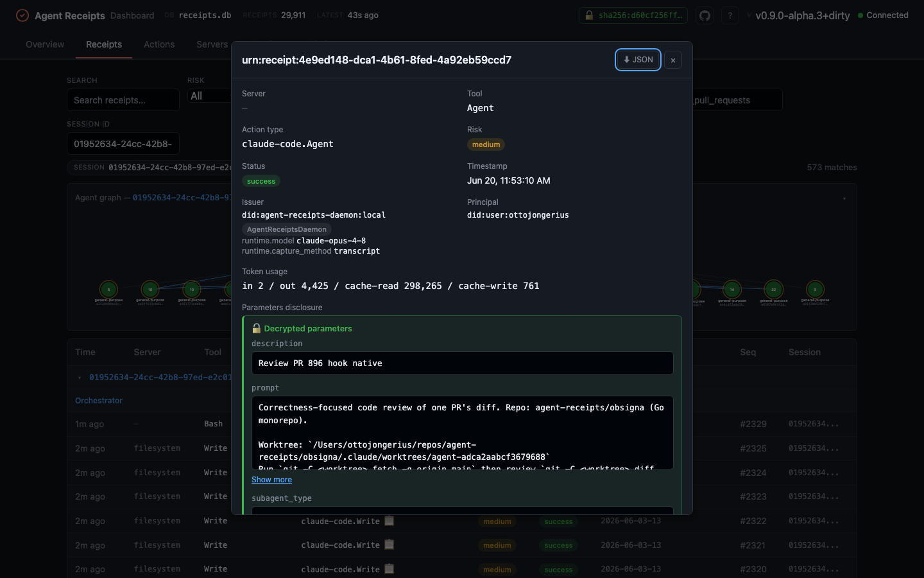The width and height of the screenshot is (924, 578).
Task: Click Show more under the prompt
Action: [x=271, y=480]
